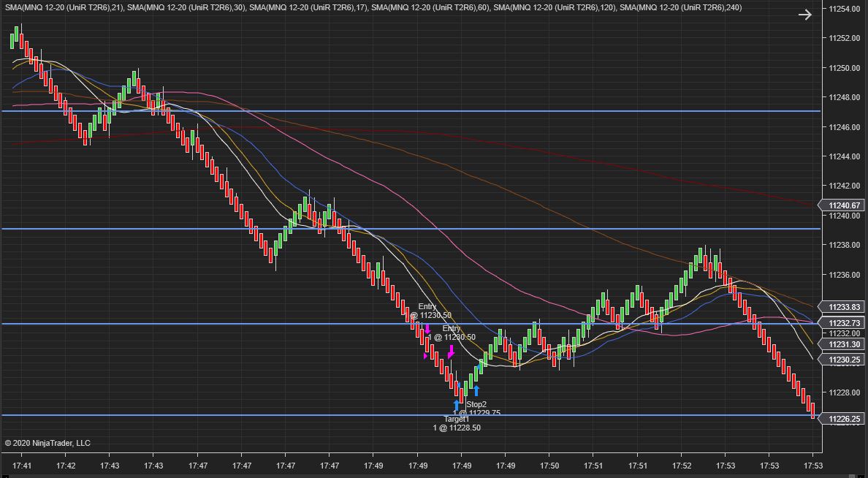Click the 17:52 time axis label
Screen dimensions: 868x478
(682, 466)
